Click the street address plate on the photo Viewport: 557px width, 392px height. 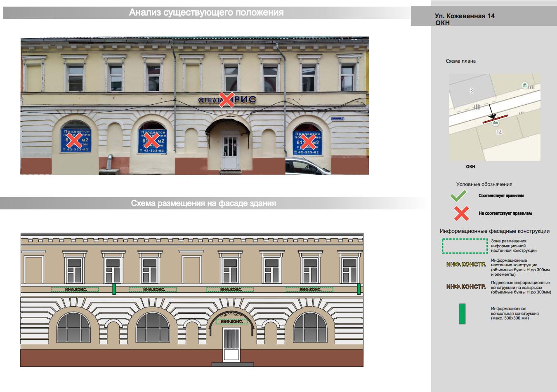pos(337,119)
